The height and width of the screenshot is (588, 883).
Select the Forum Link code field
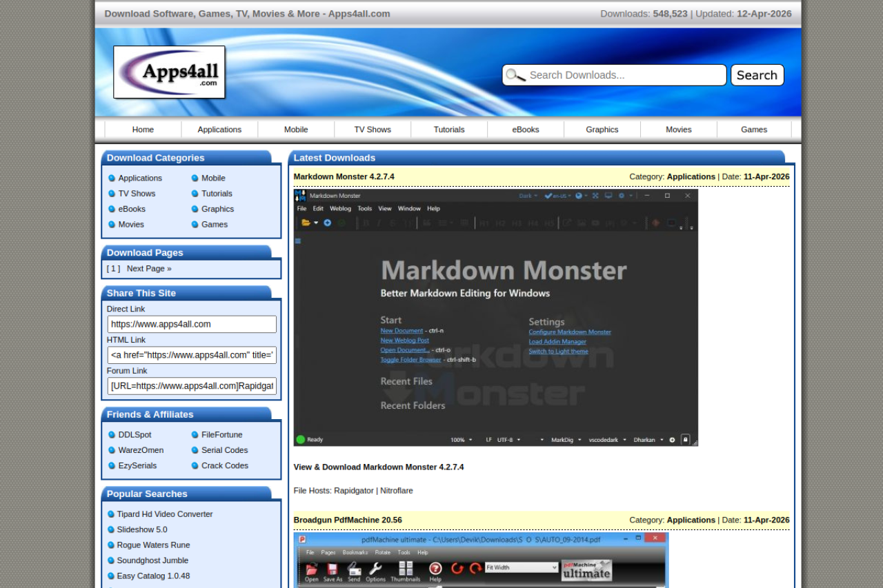tap(192, 386)
